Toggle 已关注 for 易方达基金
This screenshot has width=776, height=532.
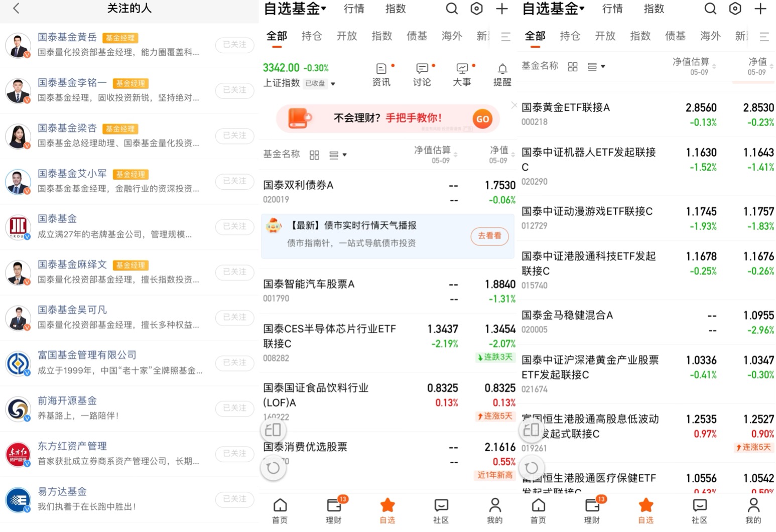(234, 499)
